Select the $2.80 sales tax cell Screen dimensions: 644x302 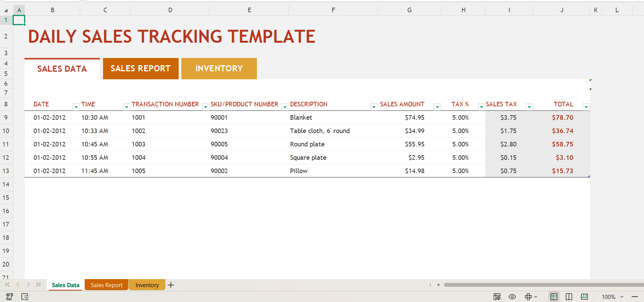(x=509, y=144)
